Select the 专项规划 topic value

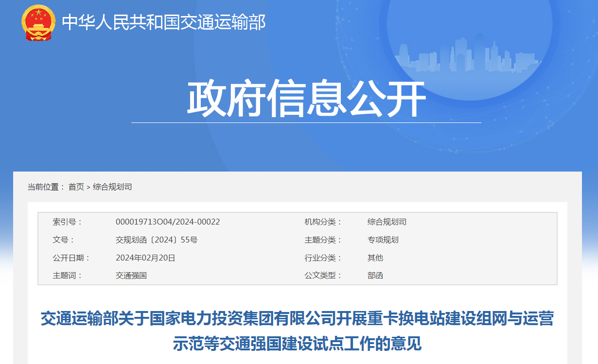[x=383, y=240]
